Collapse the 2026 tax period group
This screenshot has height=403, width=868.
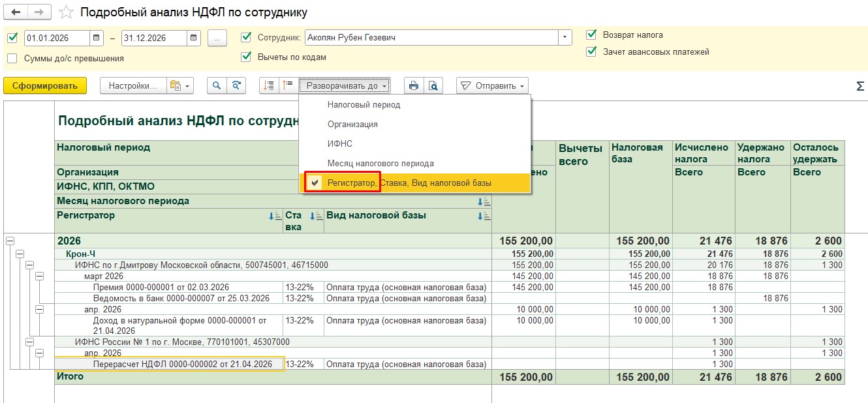10,241
